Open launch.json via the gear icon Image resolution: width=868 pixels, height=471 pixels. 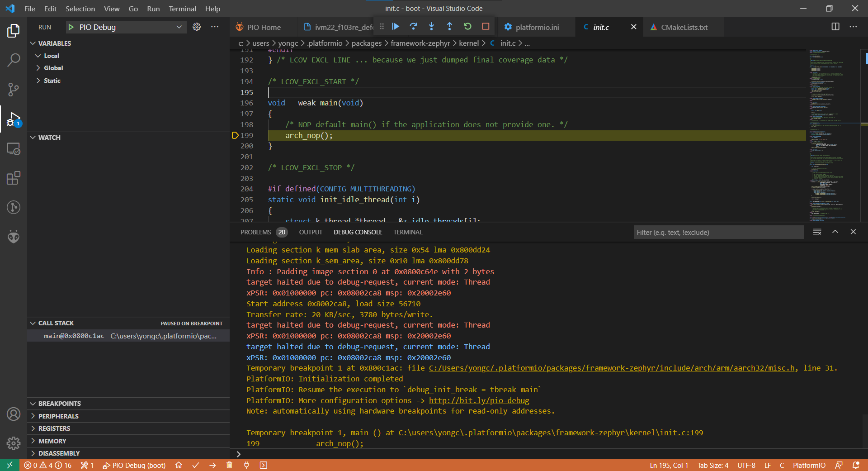[x=197, y=27]
